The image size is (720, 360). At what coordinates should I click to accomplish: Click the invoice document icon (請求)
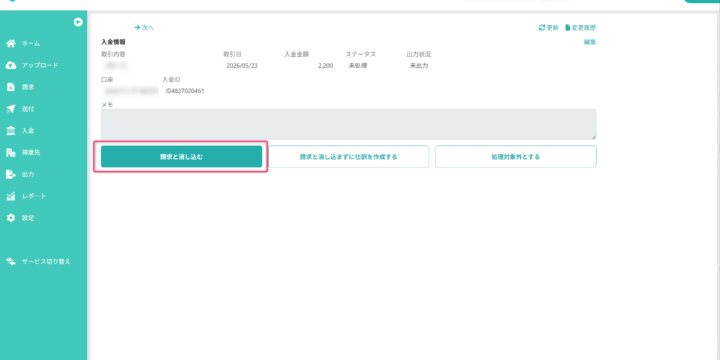click(x=11, y=87)
